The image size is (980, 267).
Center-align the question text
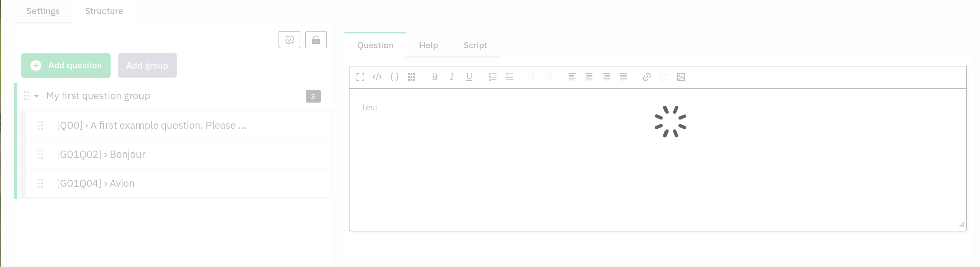589,77
